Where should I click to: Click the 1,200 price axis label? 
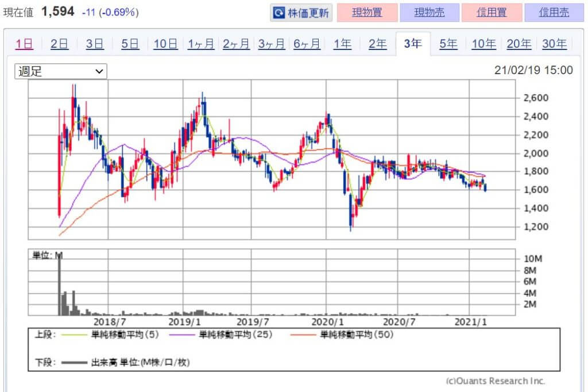tap(536, 227)
